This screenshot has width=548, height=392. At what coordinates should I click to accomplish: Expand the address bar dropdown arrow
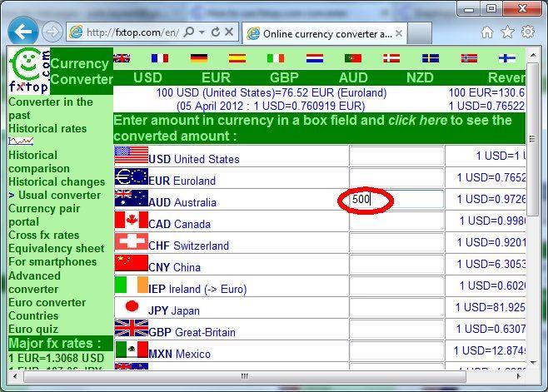[x=202, y=32]
